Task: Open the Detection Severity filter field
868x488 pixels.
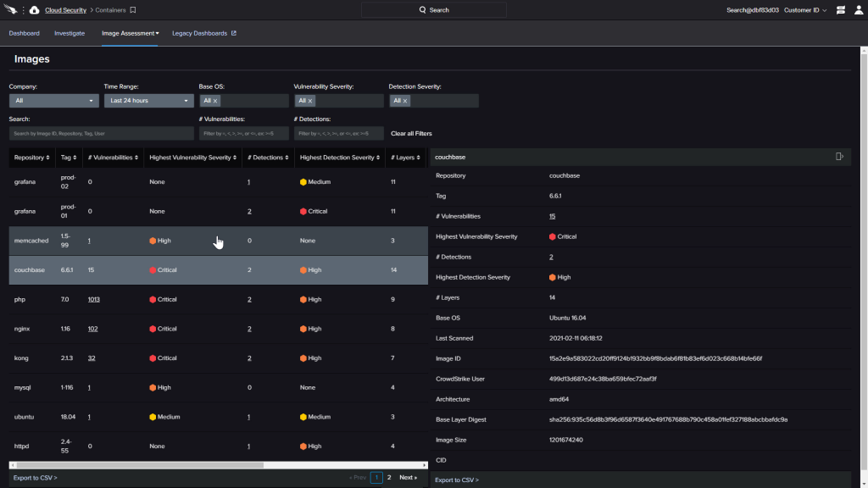Action: click(434, 101)
